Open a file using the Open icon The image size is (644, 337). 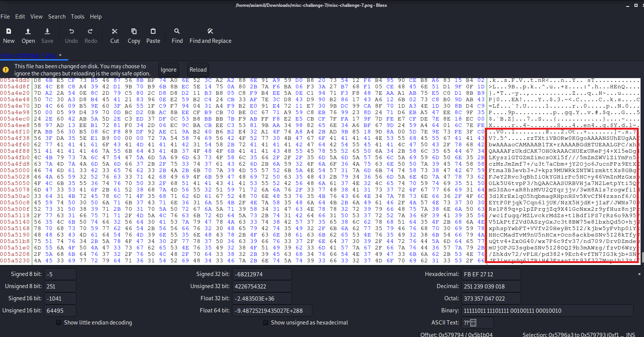[x=28, y=31]
